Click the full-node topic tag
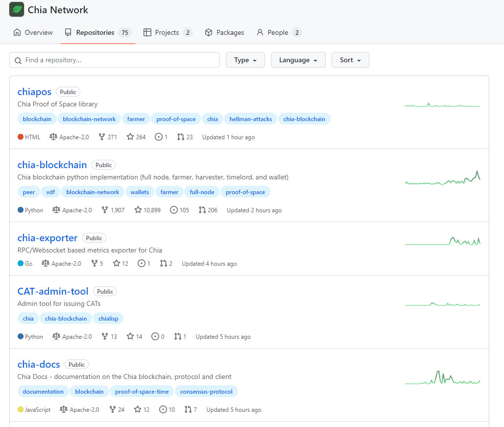504x427 pixels. (202, 192)
